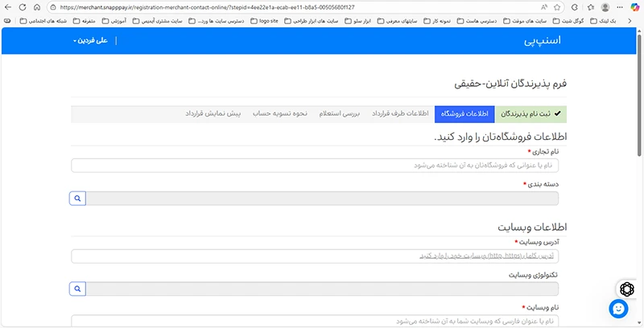Select the نحوه تسویه حساب step tab
This screenshot has height=328, width=644.
tap(279, 114)
